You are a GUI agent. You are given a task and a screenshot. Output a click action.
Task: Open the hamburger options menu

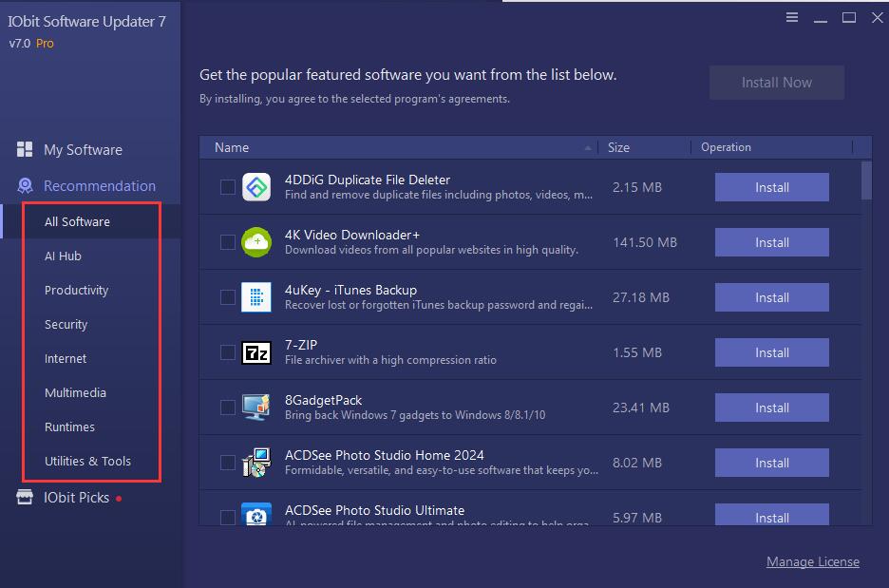[x=791, y=18]
